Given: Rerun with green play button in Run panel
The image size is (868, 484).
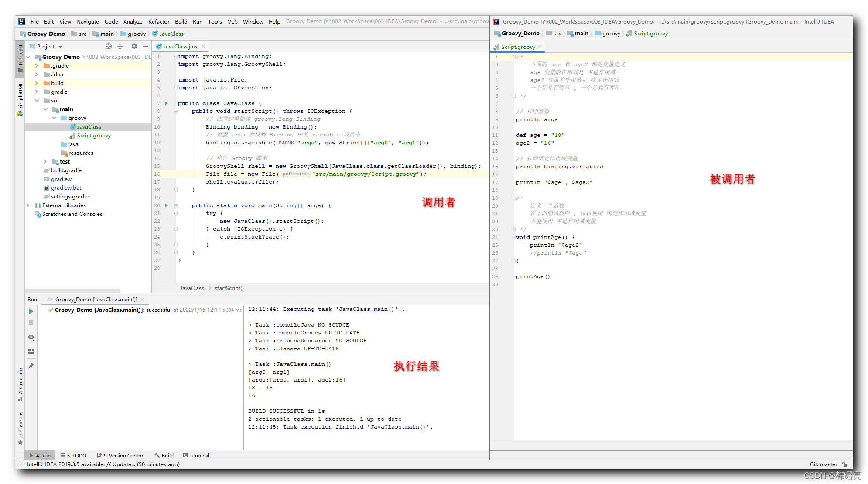Looking at the screenshot, I should 31,311.
